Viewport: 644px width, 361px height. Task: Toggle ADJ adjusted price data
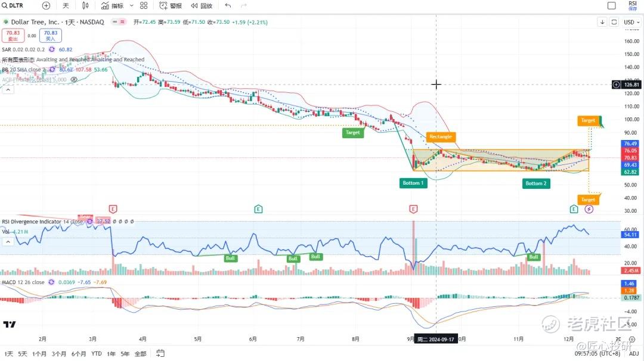(x=634, y=354)
